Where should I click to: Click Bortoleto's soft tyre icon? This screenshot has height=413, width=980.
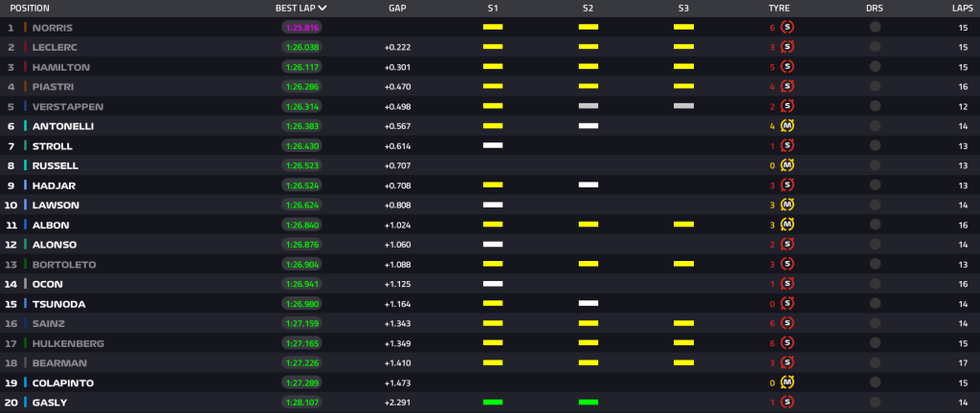point(788,265)
